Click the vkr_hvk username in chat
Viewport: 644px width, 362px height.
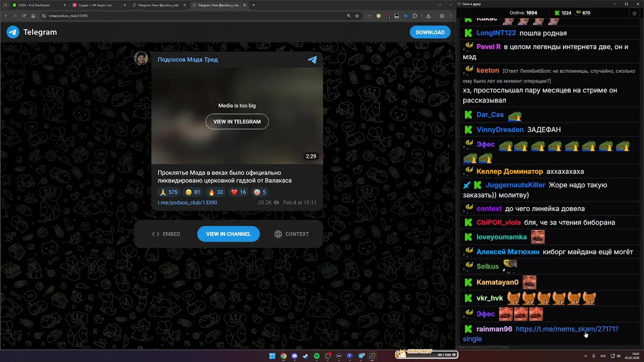(490, 298)
